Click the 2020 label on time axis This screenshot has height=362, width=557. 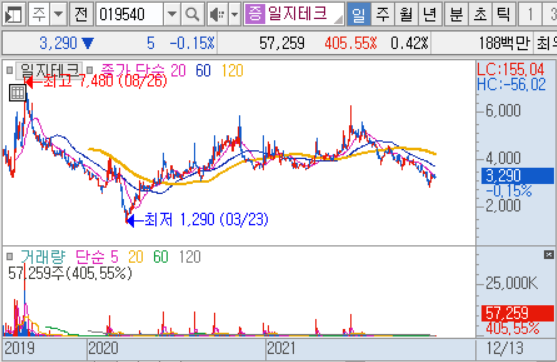point(103,348)
